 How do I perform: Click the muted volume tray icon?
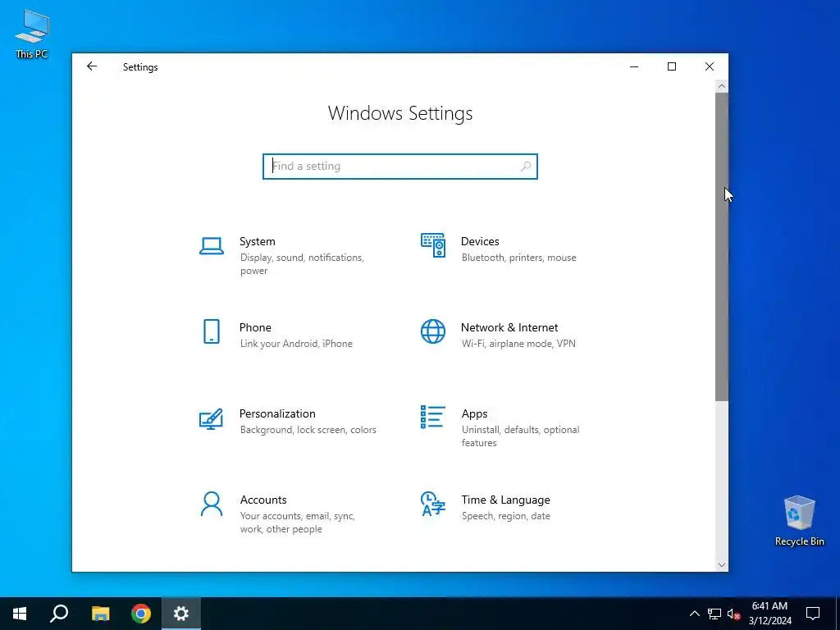[x=734, y=614]
